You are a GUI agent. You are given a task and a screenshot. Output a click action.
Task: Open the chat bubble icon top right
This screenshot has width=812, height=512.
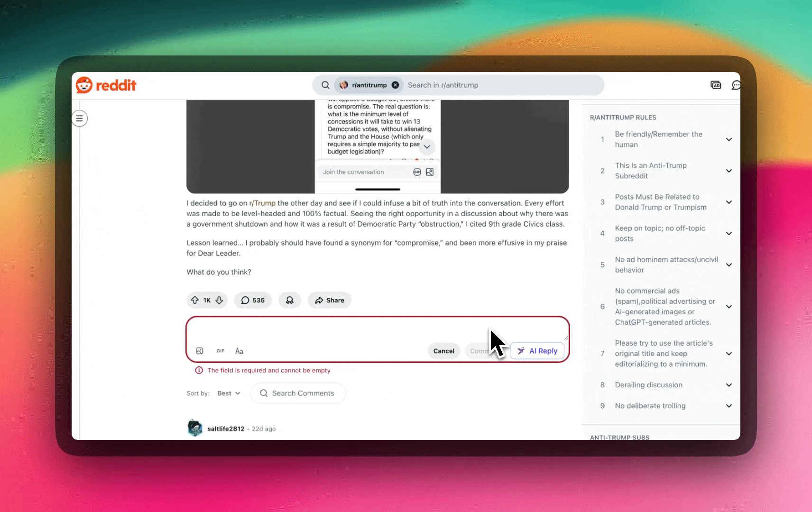tap(736, 85)
